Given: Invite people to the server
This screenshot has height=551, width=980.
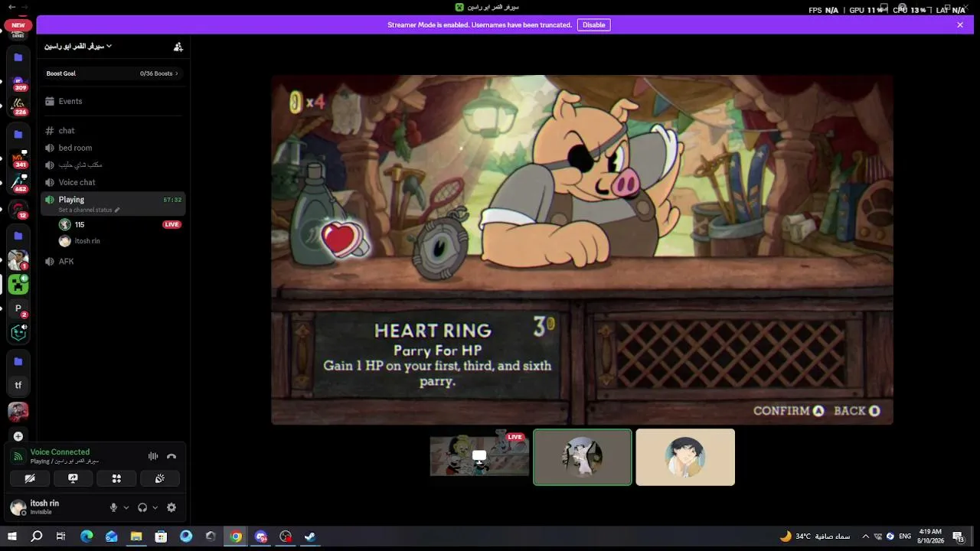Looking at the screenshot, I should tap(178, 47).
